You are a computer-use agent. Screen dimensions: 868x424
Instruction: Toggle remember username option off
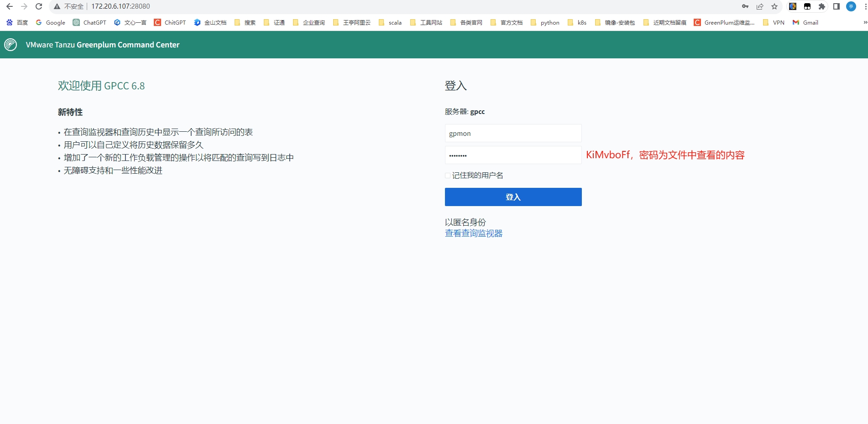pyautogui.click(x=447, y=175)
